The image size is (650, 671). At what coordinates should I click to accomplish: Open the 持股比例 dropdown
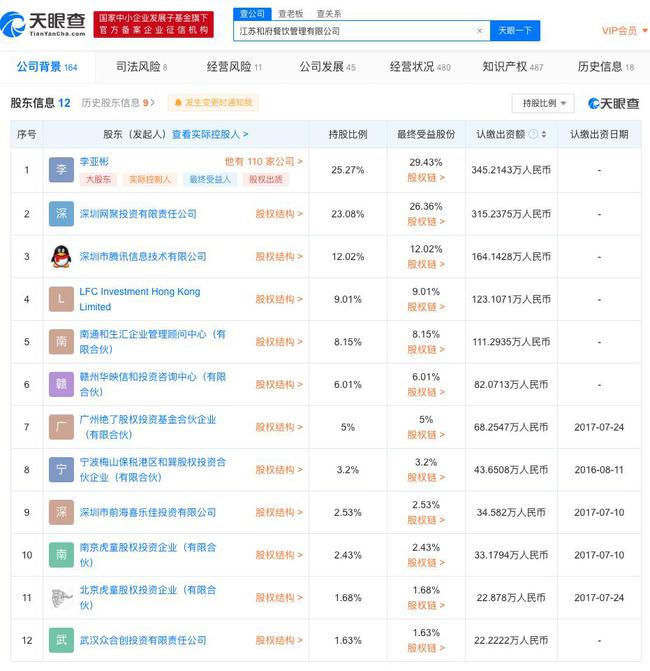click(x=543, y=103)
